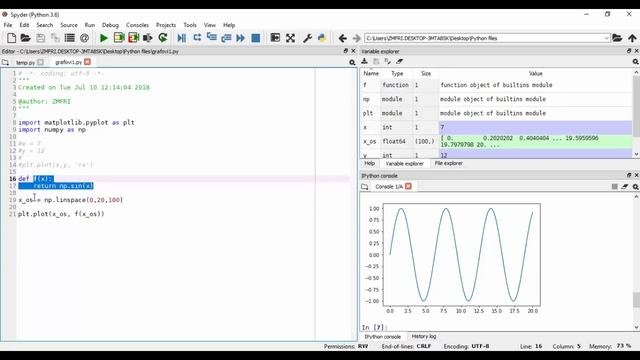Undock the Variable explorer pane
This screenshot has height=360, width=640.
coord(629,51)
